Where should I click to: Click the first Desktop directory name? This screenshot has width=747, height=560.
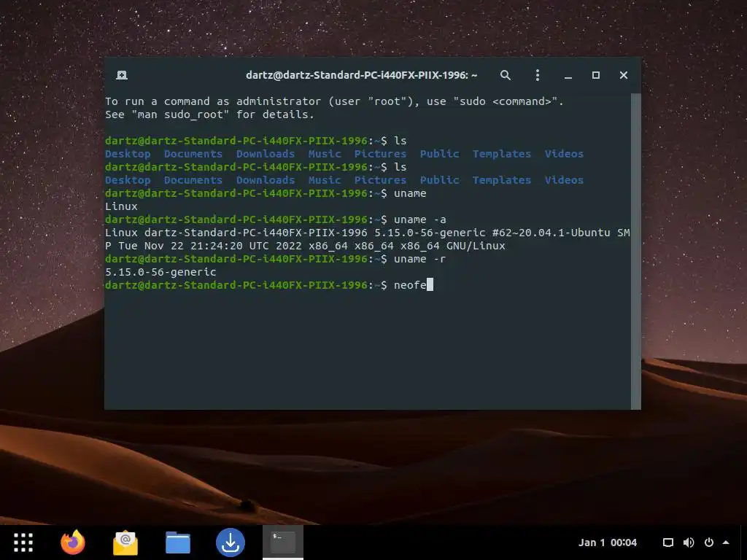[128, 154]
